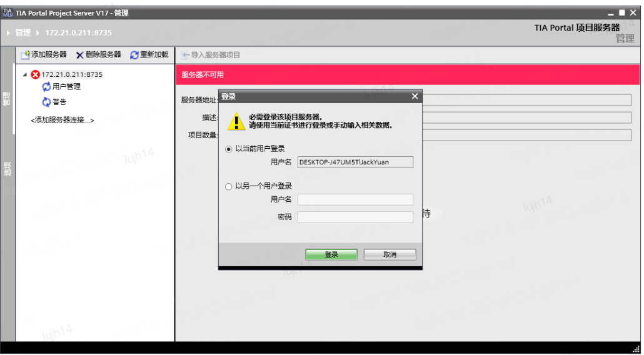This screenshot has width=644, height=355.
Task: Switch to the lower vertical sidebar tab
Action: [x=7, y=169]
